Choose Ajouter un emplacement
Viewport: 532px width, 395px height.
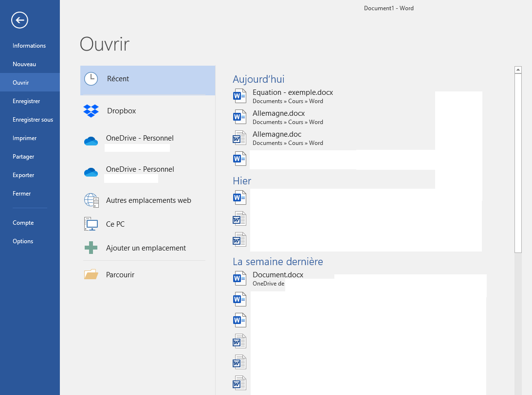click(146, 248)
